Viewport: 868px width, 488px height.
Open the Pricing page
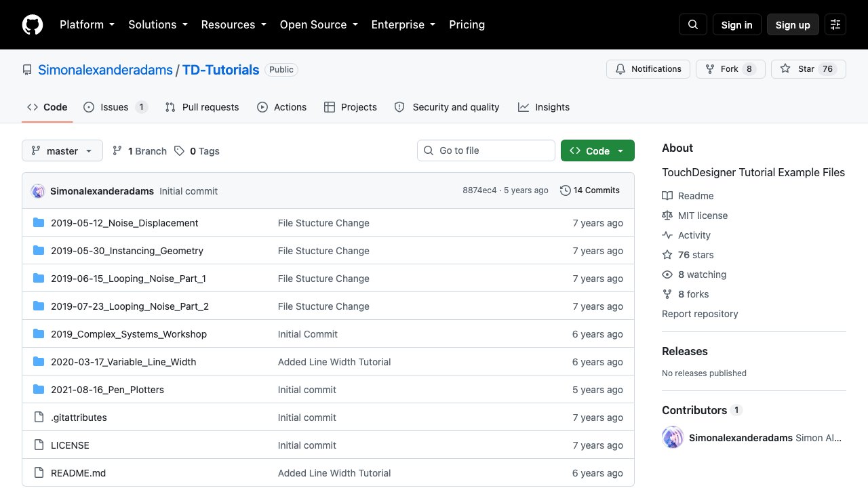tap(467, 24)
